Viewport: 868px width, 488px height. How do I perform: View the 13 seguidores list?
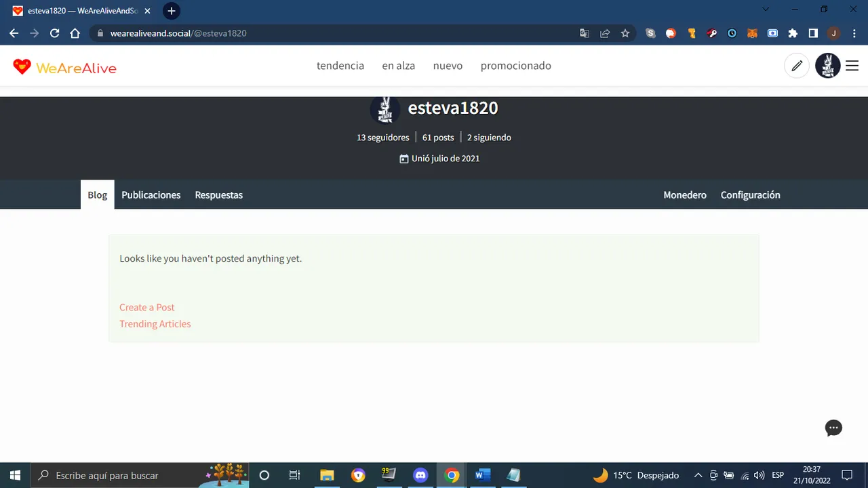(x=383, y=138)
